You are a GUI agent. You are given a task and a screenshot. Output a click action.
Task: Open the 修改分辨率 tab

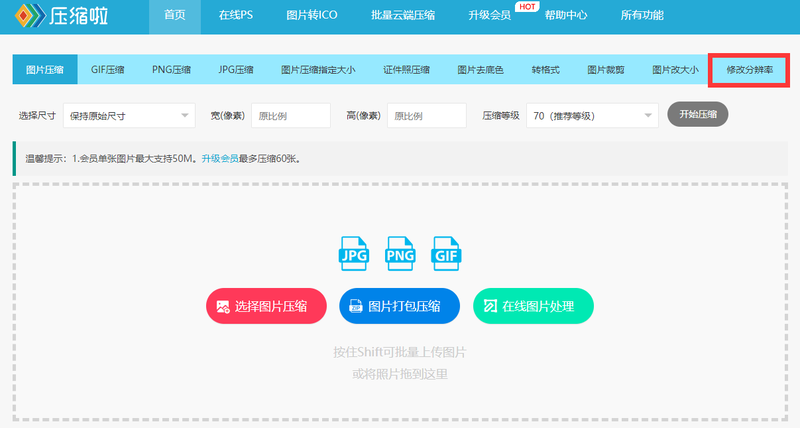tap(749, 70)
